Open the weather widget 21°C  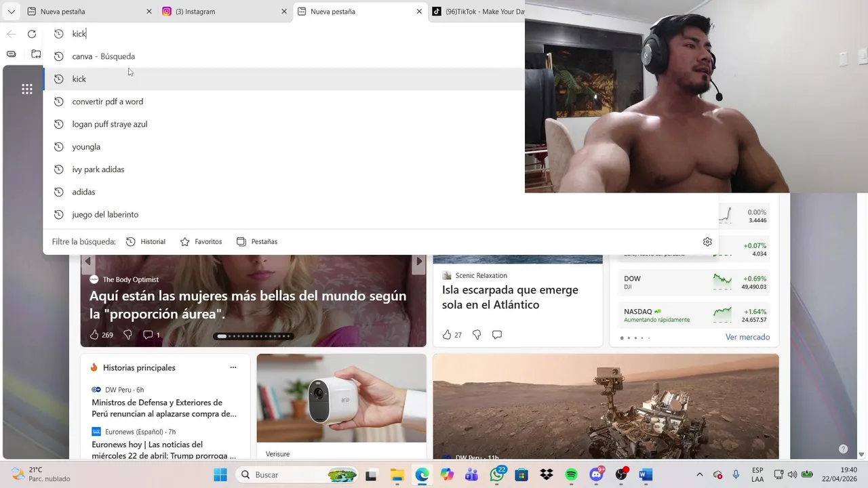click(x=41, y=474)
